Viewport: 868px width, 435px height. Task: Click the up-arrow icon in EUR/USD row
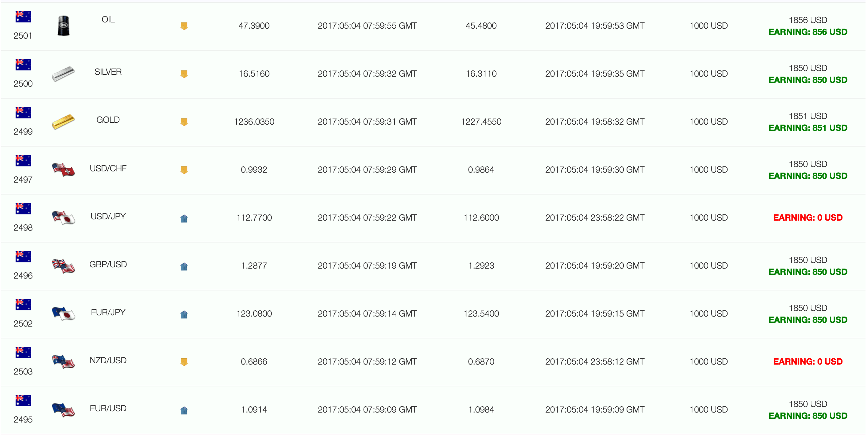(184, 410)
